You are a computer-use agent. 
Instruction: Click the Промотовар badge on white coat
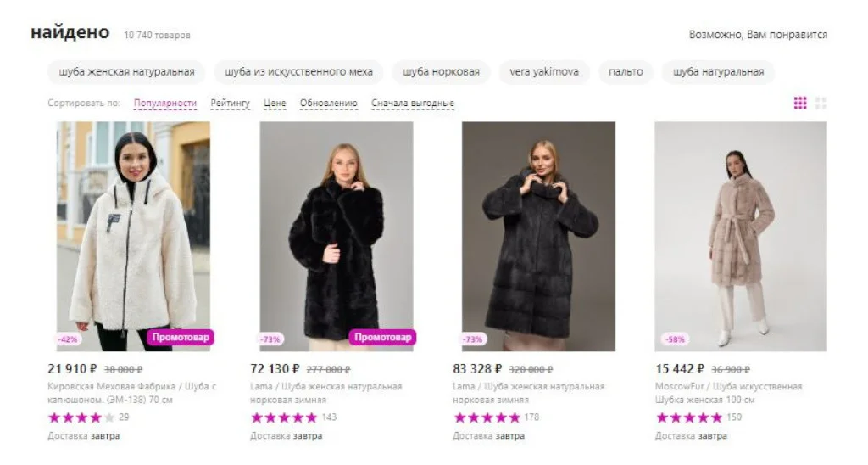tap(180, 337)
